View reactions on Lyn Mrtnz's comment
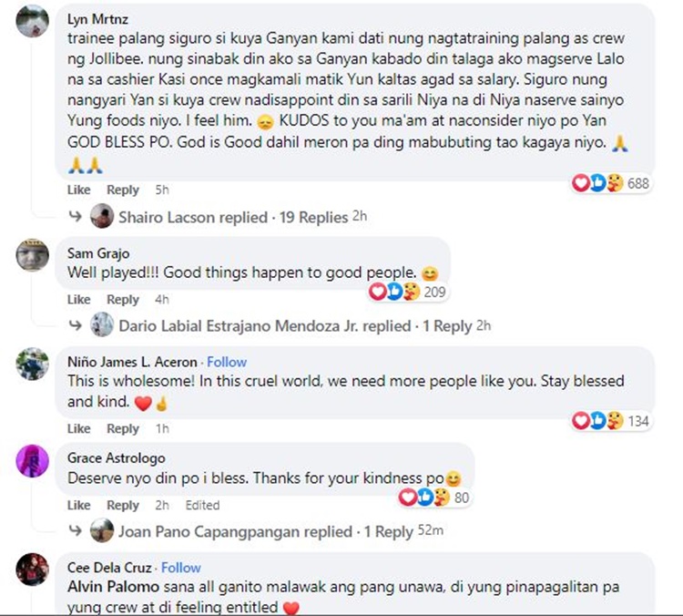Image resolution: width=683 pixels, height=616 pixels. [x=611, y=183]
